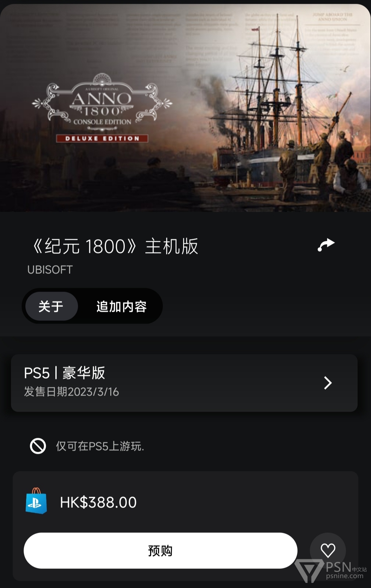This screenshot has width=371, height=588.
Task: Switch to the 追加内容 tab
Action: point(121,306)
